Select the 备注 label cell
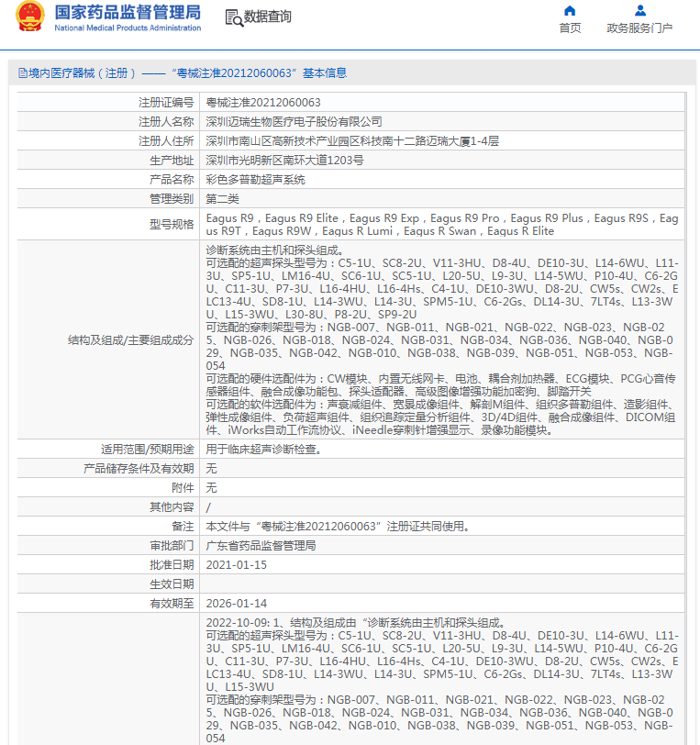This screenshot has width=700, height=745. click(108, 527)
